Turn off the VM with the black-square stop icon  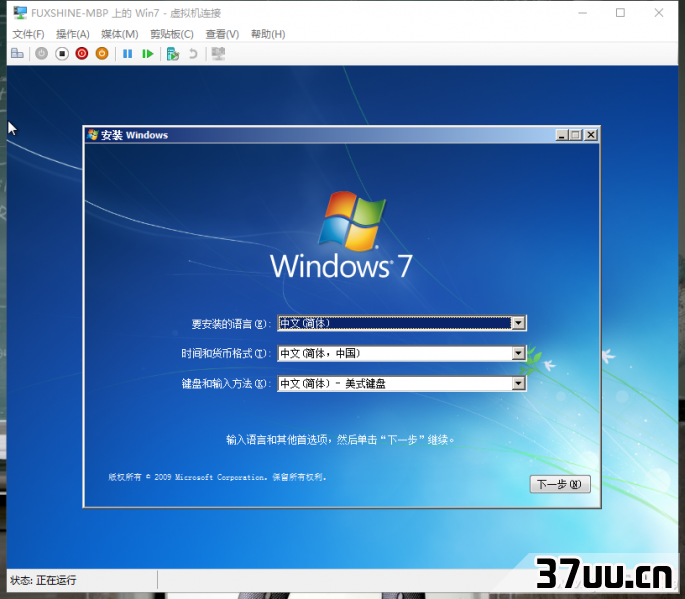pos(62,54)
